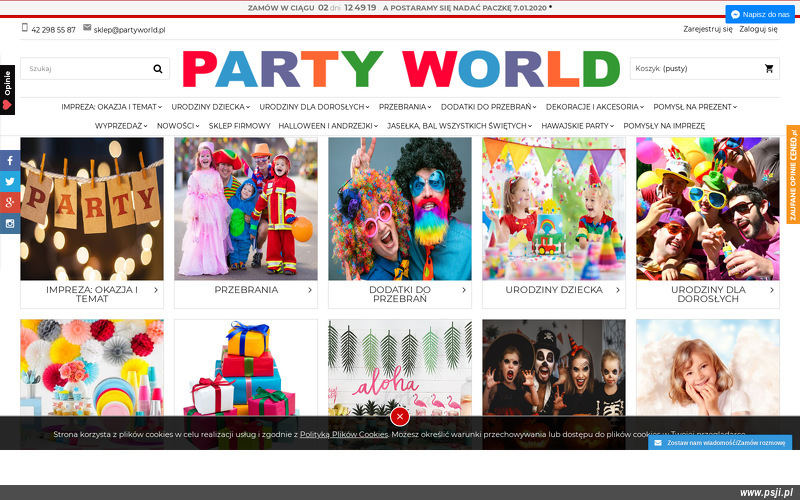Open the Google Plus sidebar icon
Viewport: 800px width, 500px height.
point(10,202)
